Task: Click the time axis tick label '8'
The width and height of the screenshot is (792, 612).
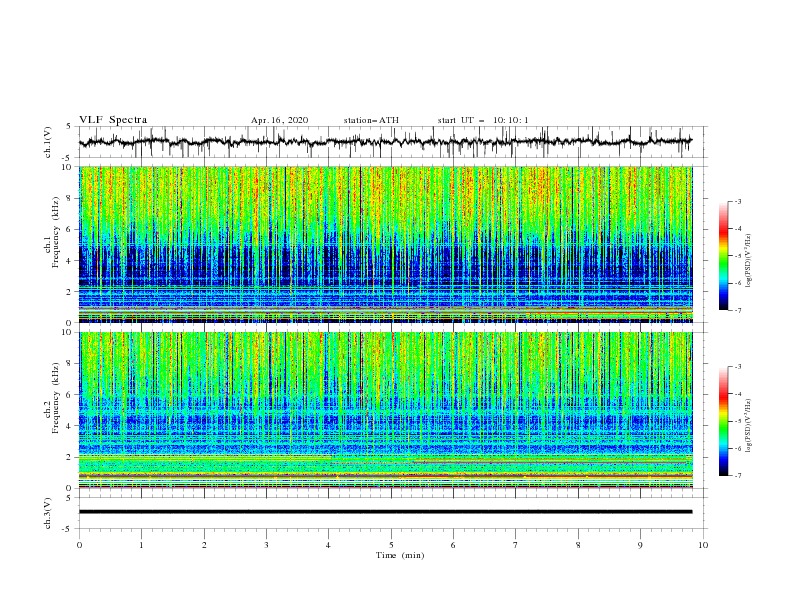Action: (x=578, y=545)
